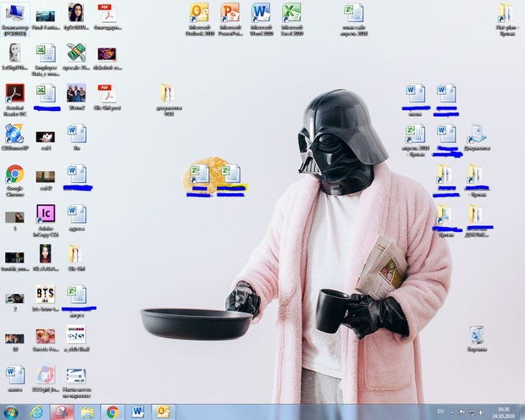Select the Recycle Bin icon
The width and height of the screenshot is (525, 420).
[x=477, y=338]
